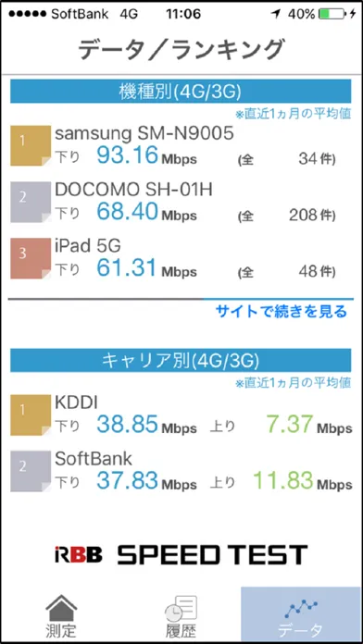
Task: Tap the location arrow in status bar
Action: coord(275,15)
